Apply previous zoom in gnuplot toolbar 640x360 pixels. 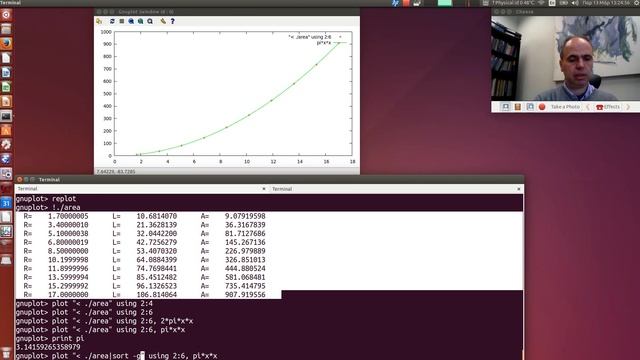tap(131, 21)
